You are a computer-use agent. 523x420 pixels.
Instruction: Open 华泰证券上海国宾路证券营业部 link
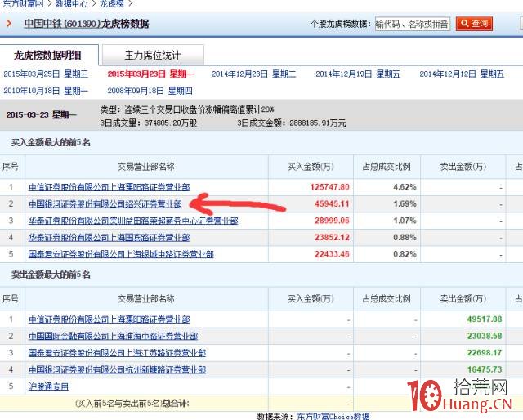(109, 238)
